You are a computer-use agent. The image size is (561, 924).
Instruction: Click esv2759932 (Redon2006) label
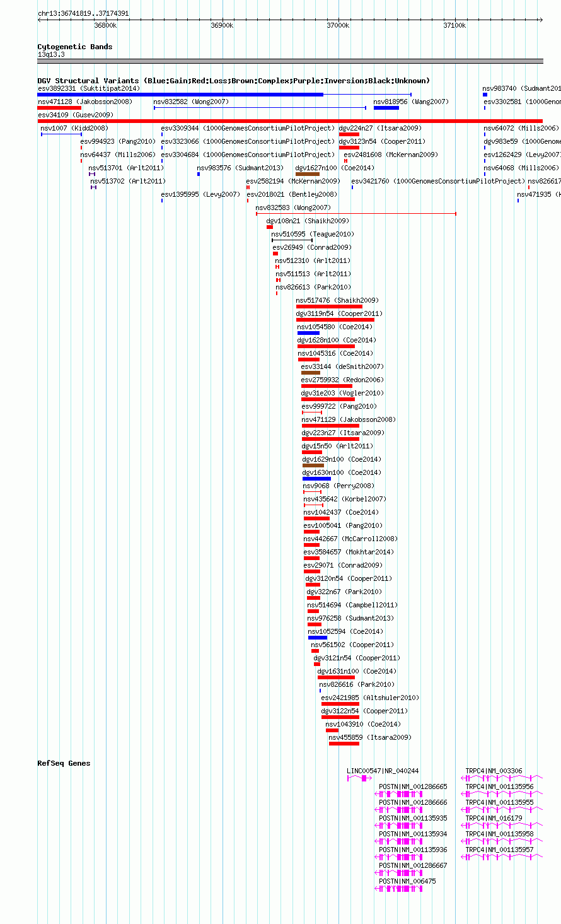342,380
